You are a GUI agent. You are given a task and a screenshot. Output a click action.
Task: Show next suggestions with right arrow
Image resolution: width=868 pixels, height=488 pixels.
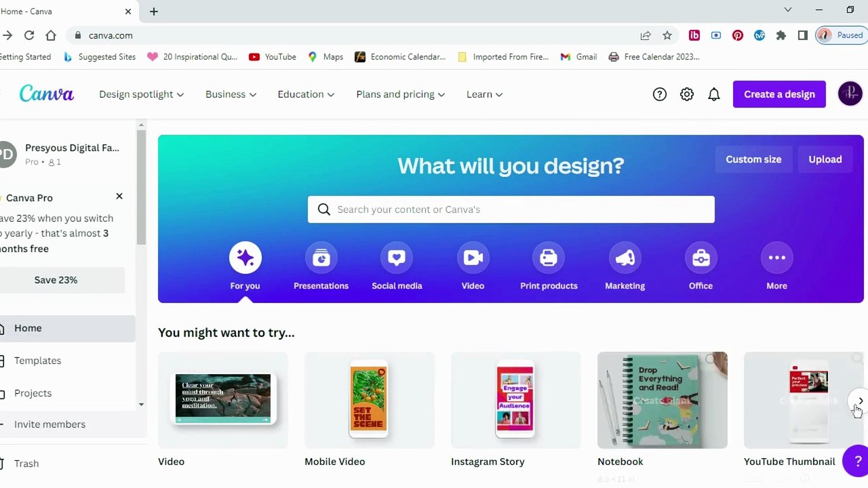click(x=859, y=401)
